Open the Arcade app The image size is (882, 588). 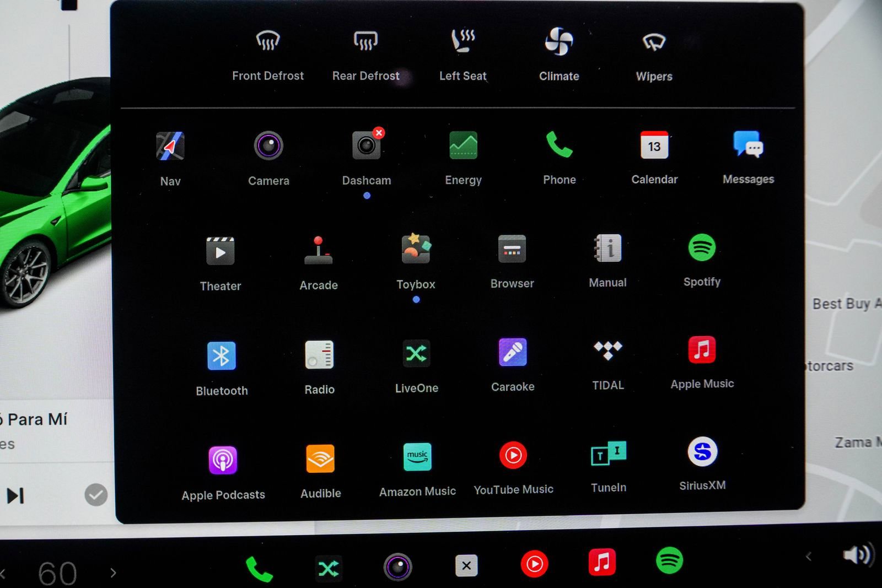point(319,263)
